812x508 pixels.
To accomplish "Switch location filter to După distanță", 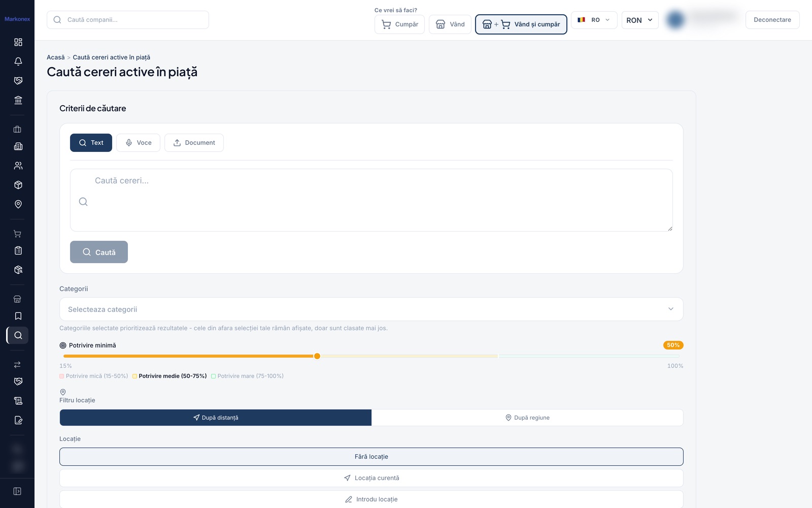I will [x=216, y=418].
